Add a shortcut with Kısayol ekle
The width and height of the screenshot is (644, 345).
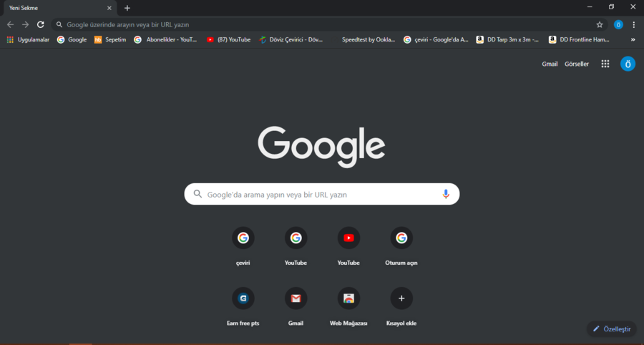[x=401, y=307]
